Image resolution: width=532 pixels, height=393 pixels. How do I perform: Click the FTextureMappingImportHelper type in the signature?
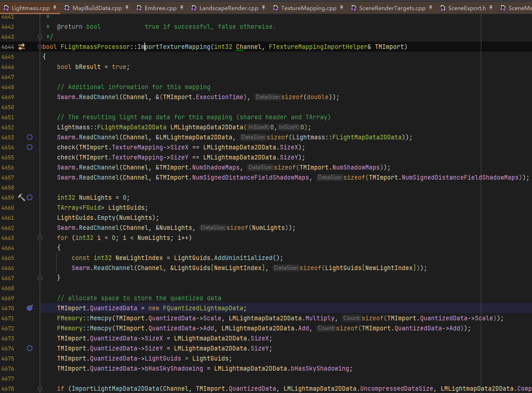(x=318, y=47)
